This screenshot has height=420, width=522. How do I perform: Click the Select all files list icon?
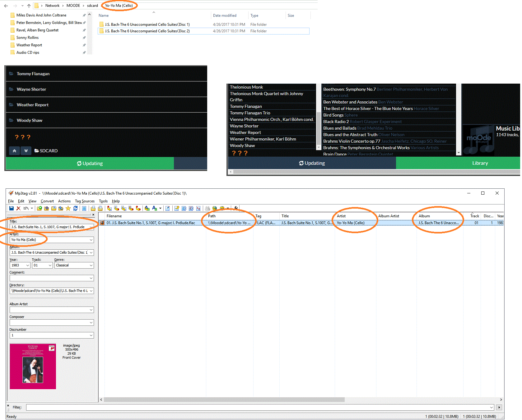(x=84, y=208)
